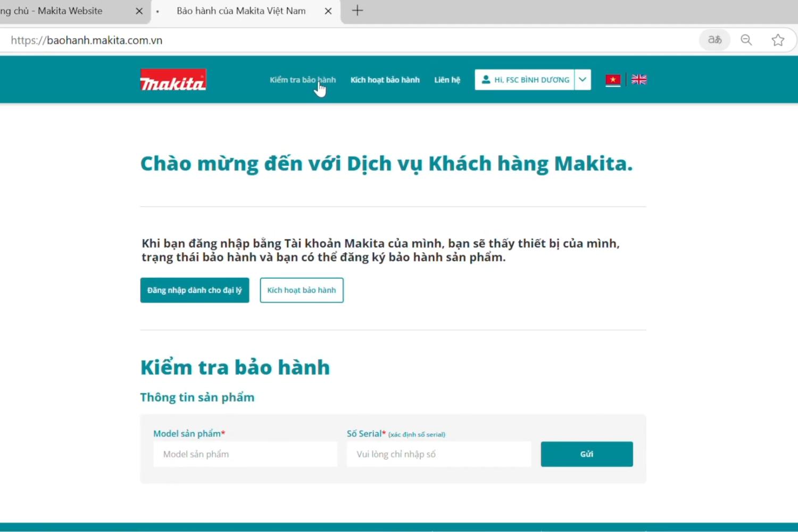Click the outlined Kích hoạt bảo hành button
The height and width of the screenshot is (532, 798).
[302, 290]
